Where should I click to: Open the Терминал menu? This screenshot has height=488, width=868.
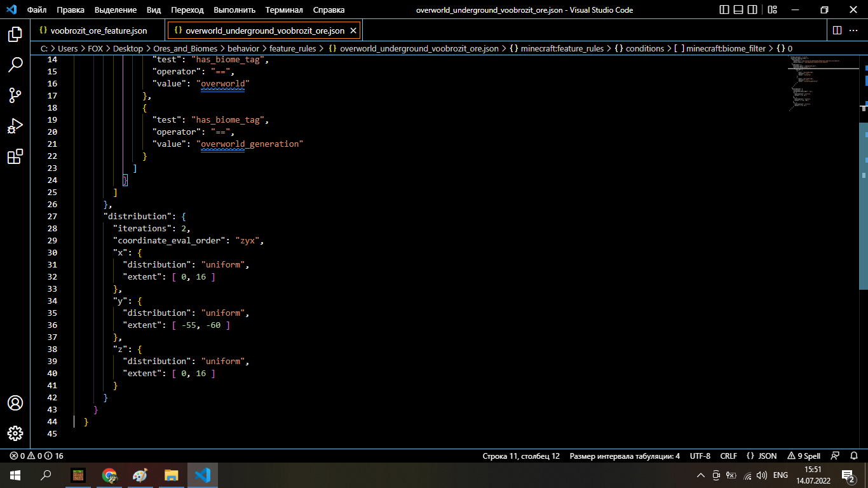284,10
